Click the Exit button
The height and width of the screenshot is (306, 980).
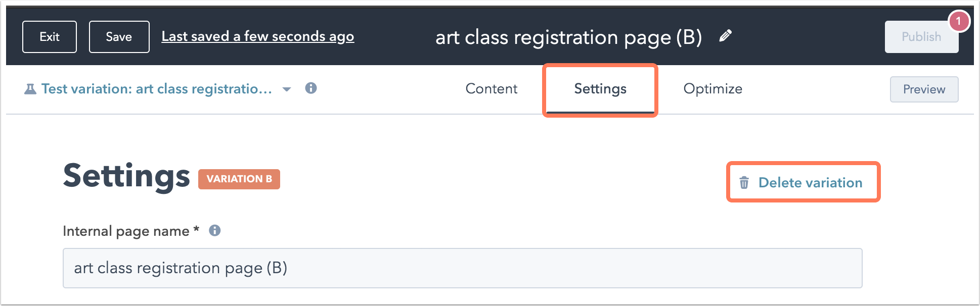point(50,37)
